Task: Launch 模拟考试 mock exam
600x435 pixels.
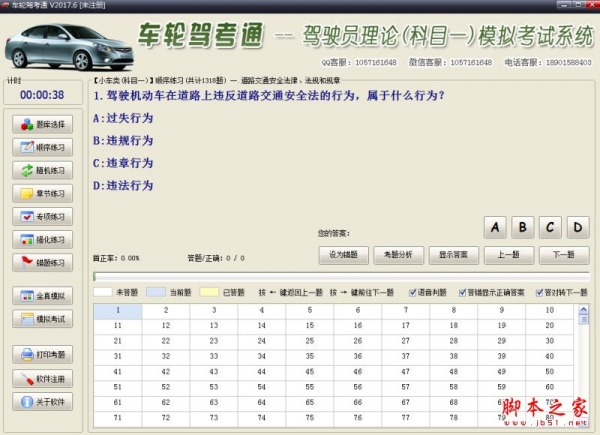Action: [42, 319]
